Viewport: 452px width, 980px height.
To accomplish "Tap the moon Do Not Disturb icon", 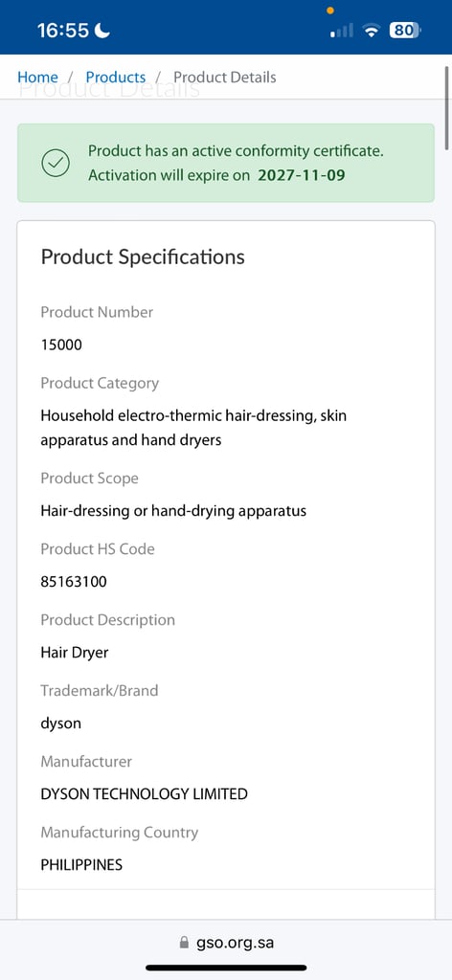I will (x=102, y=30).
